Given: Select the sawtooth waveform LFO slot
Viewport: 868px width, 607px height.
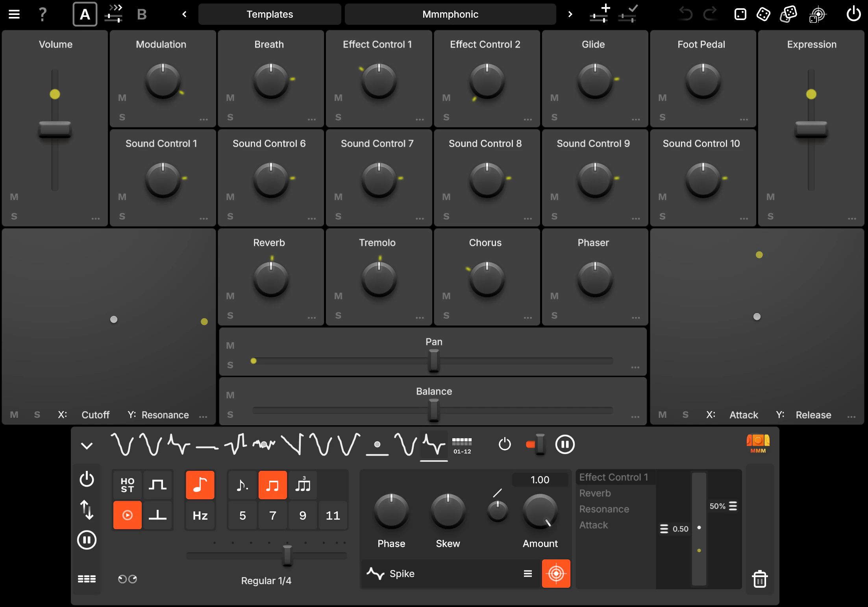Looking at the screenshot, I should [x=292, y=445].
